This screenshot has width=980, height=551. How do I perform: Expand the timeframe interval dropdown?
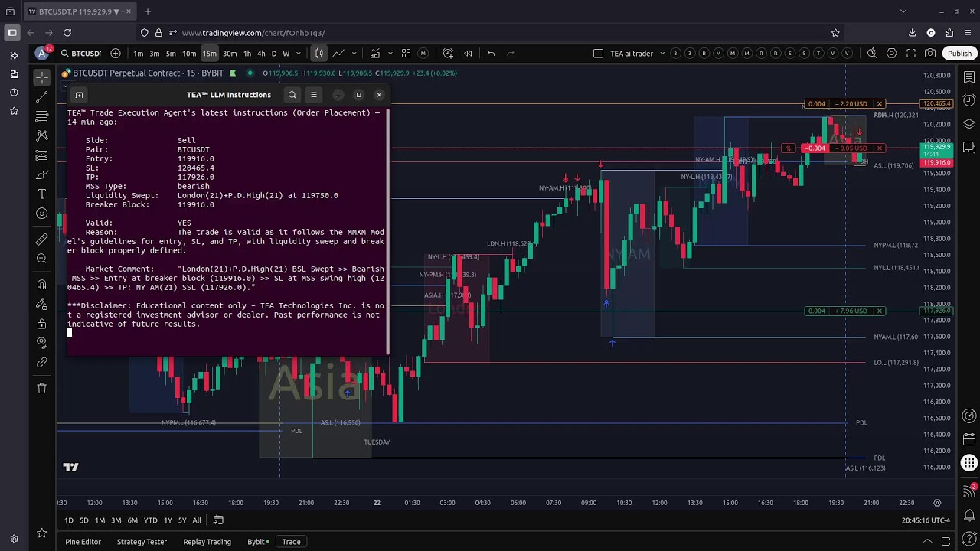pos(298,54)
